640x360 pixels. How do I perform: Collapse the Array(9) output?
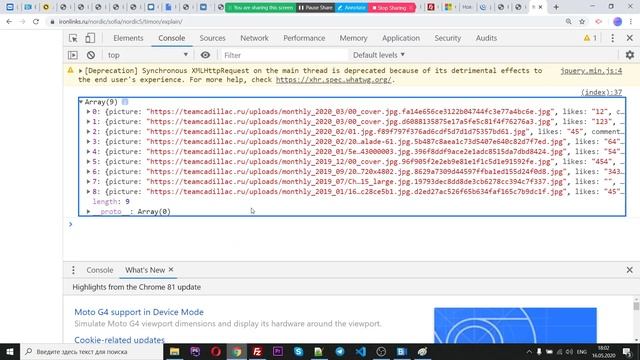(x=81, y=102)
